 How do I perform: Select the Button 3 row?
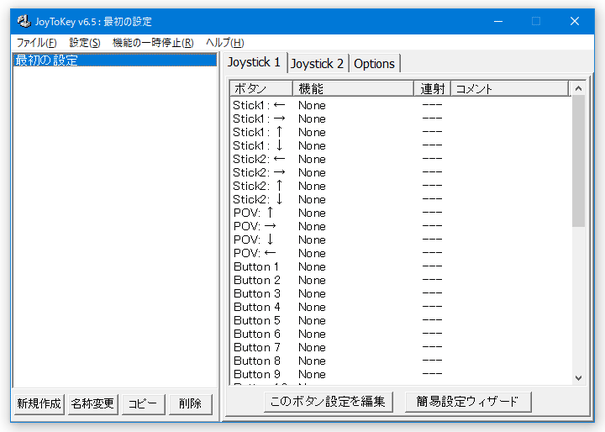pos(401,294)
